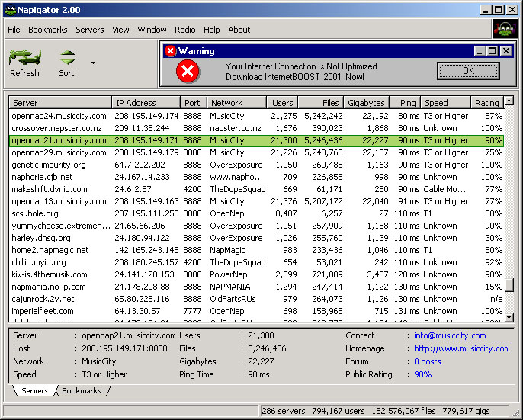Select server naphoria.cjb.net
Viewport: 523px width, 420px height.
tap(256, 177)
